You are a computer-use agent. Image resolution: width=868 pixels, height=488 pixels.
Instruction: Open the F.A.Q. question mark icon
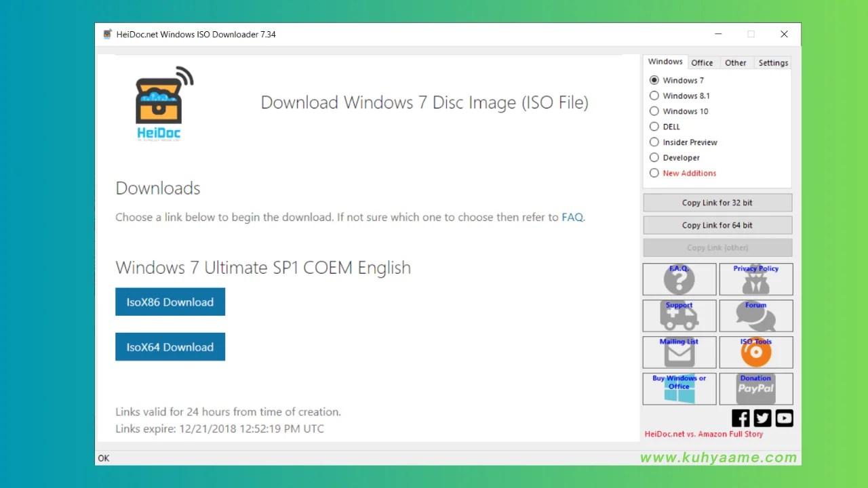tap(679, 279)
